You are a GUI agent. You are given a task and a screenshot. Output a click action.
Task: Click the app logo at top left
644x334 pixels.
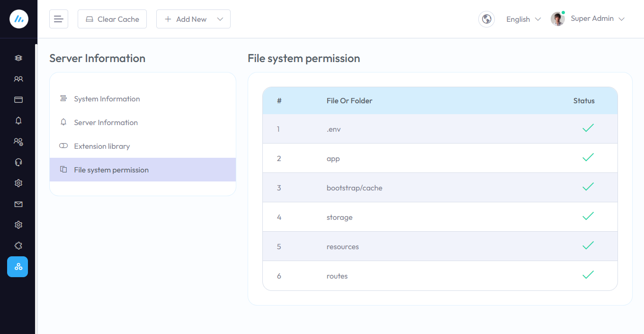coord(19,19)
